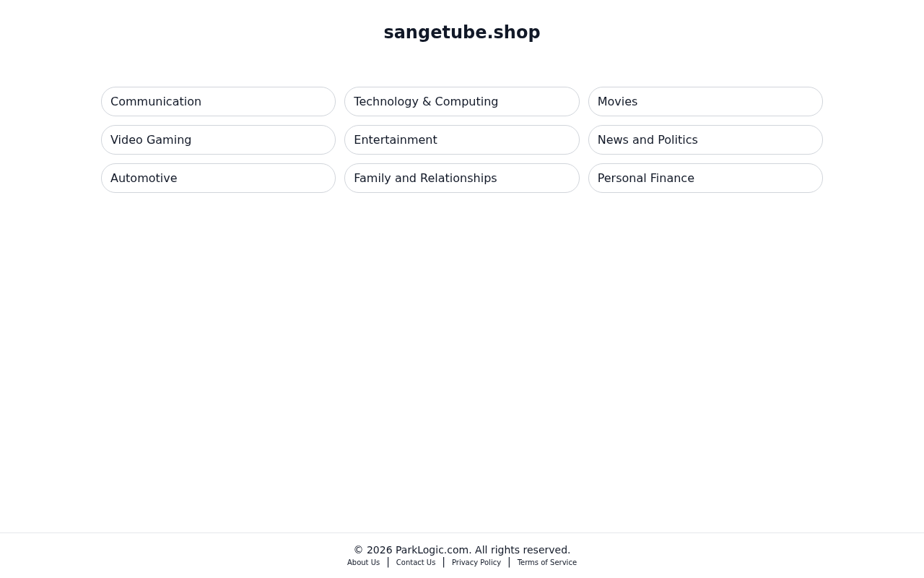Open the Communication category link
The width and height of the screenshot is (924, 578).
click(218, 101)
